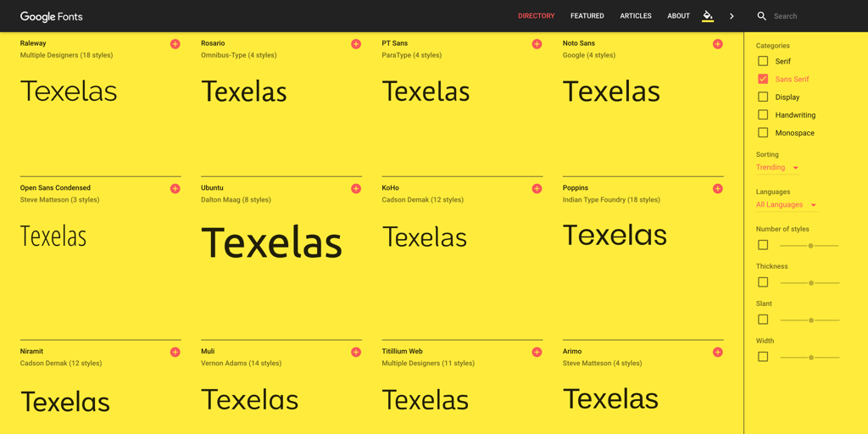Open the Articles page
The width and height of the screenshot is (868, 434).
636,16
